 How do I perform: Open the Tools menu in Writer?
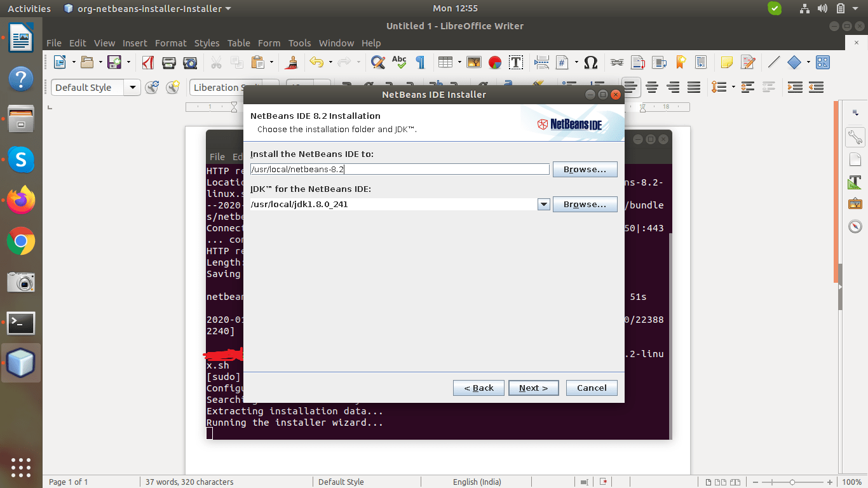pos(300,43)
